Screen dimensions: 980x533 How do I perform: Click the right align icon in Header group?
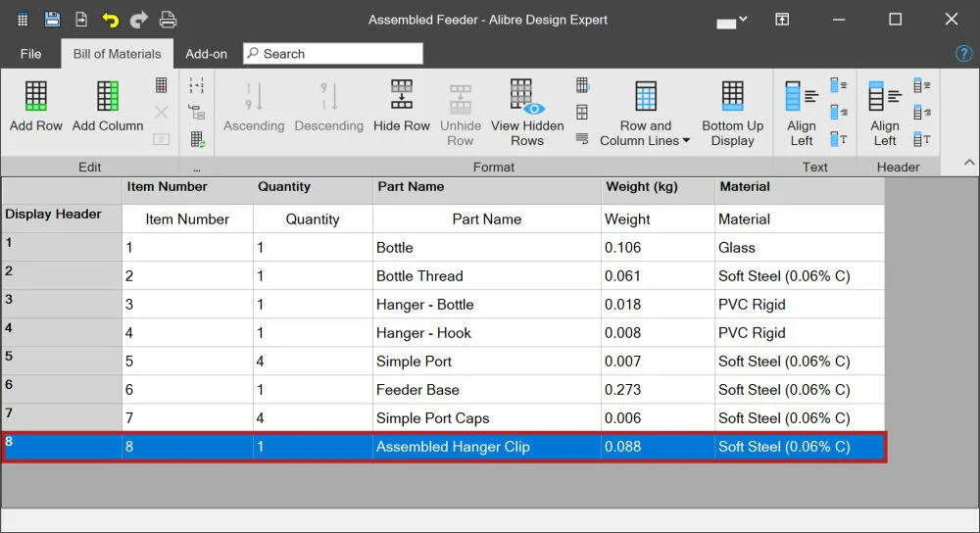pyautogui.click(x=922, y=113)
